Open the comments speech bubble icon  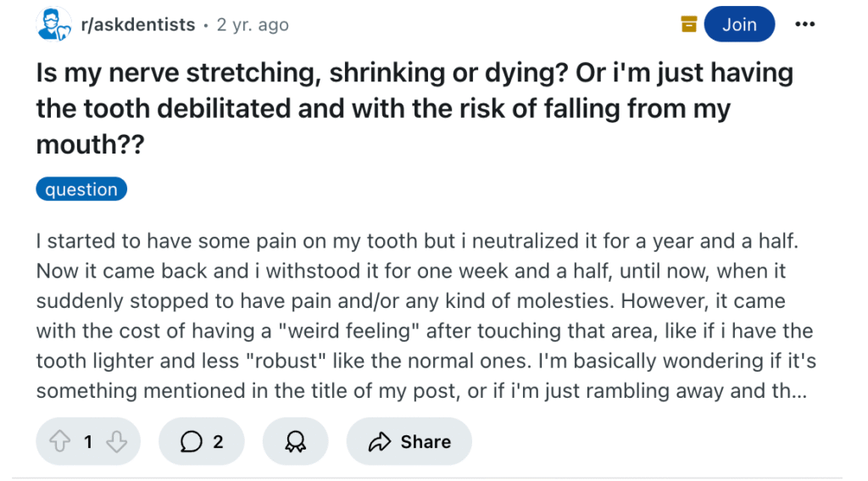point(191,442)
